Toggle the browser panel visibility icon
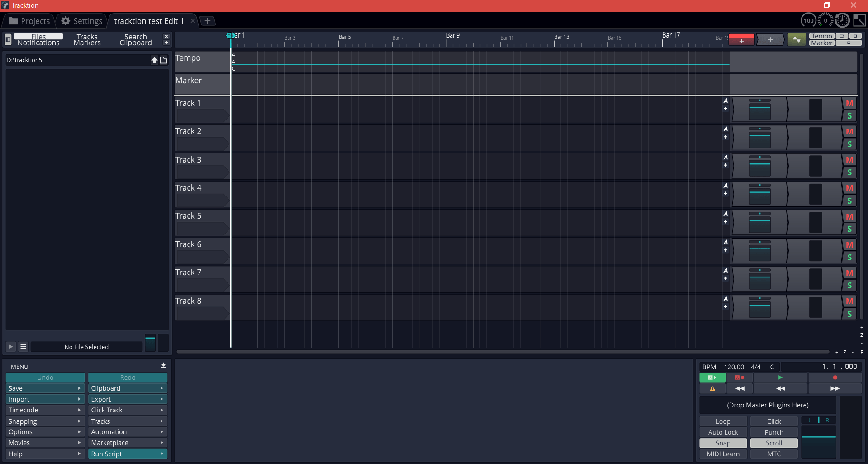Image resolution: width=868 pixels, height=464 pixels. point(8,40)
